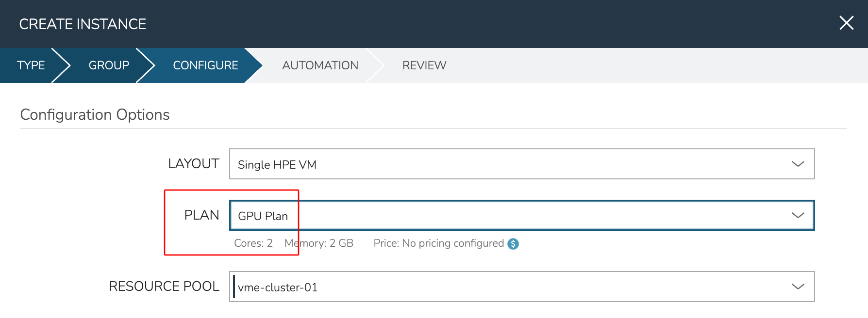This screenshot has height=318, width=868.
Task: Click the 'Cores: 2' plan detail
Action: tap(253, 243)
